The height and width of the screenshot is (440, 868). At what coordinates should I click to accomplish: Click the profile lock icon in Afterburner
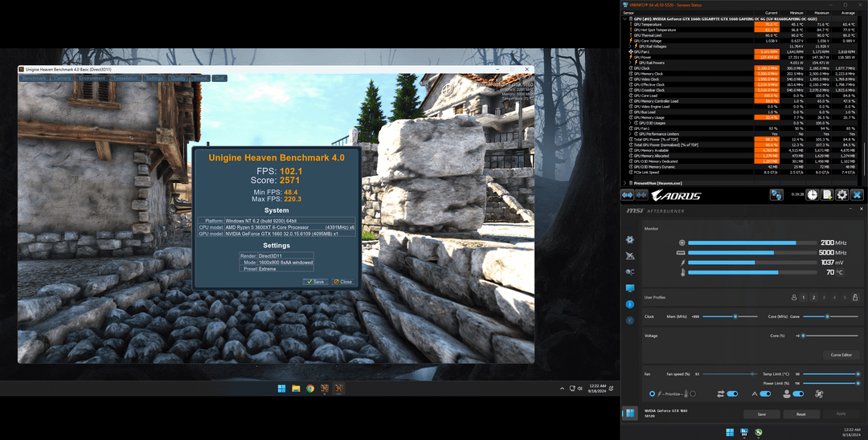pos(855,297)
